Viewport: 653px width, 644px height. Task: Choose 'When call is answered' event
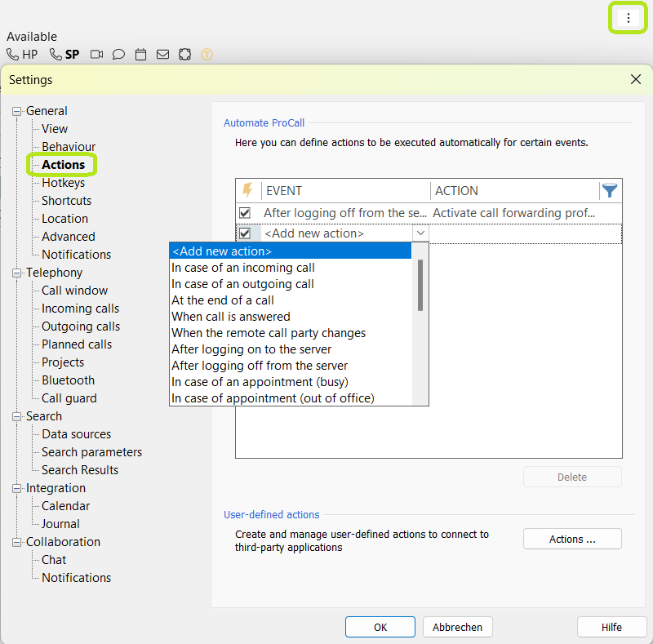[x=230, y=317]
